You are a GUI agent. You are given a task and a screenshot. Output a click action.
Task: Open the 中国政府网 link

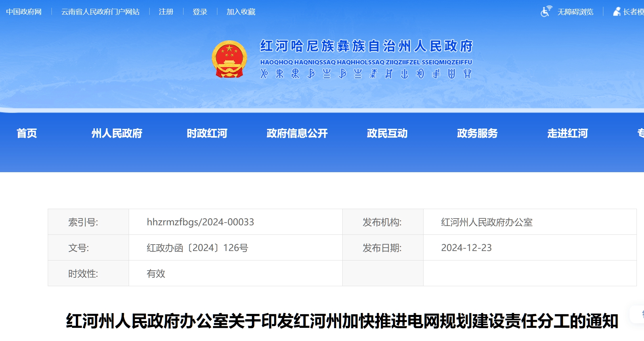(x=24, y=12)
